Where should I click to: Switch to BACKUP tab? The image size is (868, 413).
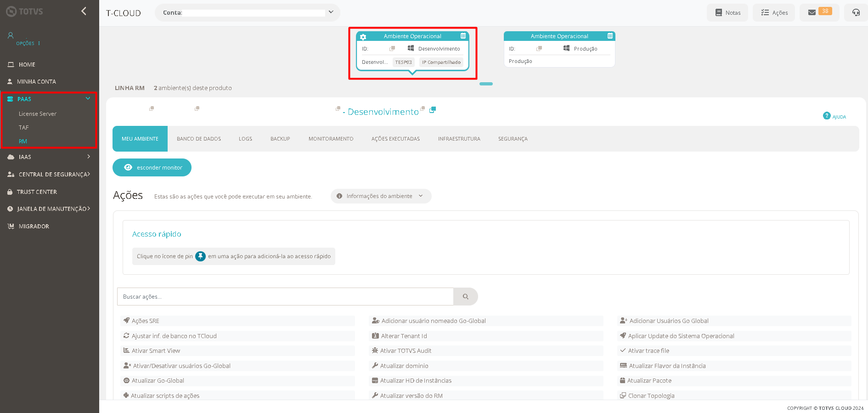[x=280, y=139]
